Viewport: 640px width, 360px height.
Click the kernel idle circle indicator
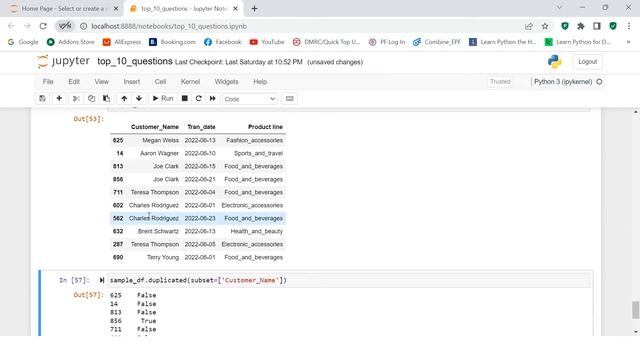pyautogui.click(x=599, y=82)
